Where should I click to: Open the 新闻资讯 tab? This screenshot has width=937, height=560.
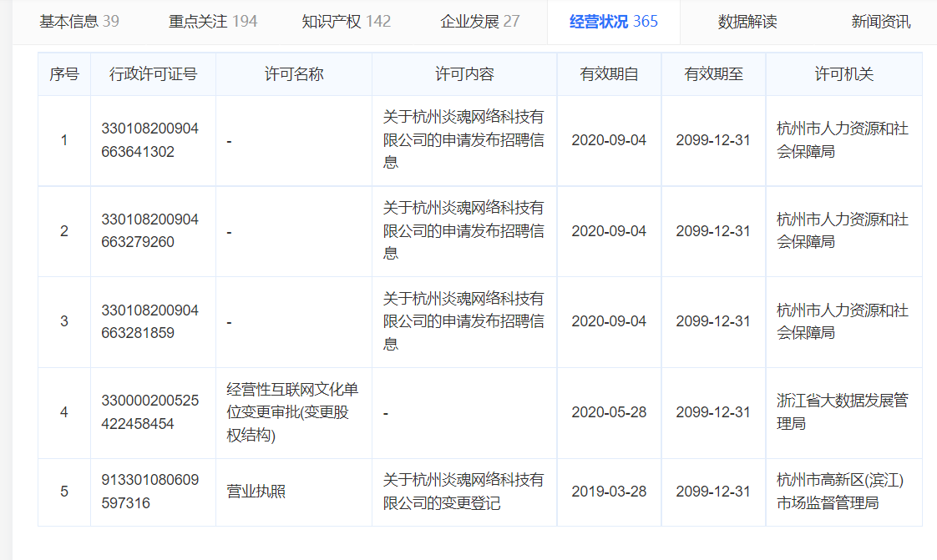click(881, 22)
